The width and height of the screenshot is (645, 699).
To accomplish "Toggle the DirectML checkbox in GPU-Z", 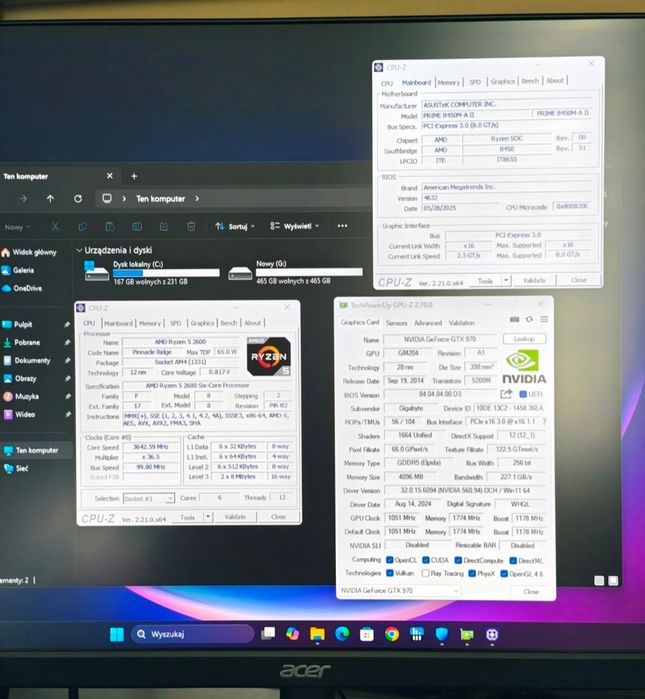I will point(513,561).
